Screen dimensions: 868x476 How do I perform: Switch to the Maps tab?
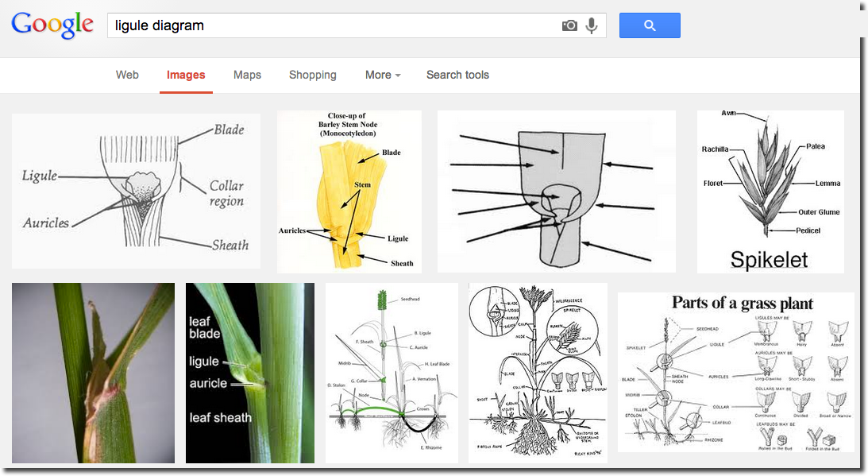tap(247, 75)
